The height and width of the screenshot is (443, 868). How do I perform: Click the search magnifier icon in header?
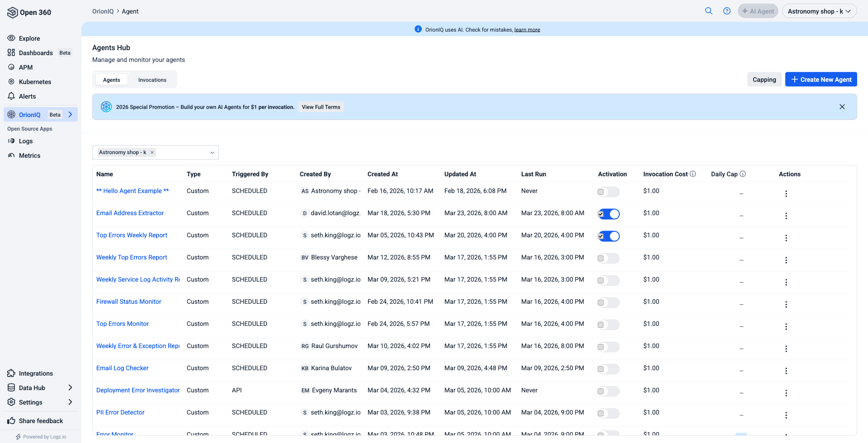click(708, 11)
